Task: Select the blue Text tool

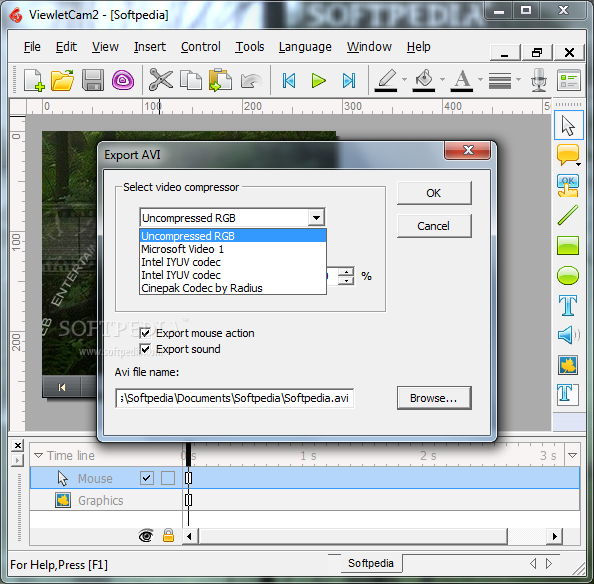Action: pyautogui.click(x=568, y=305)
